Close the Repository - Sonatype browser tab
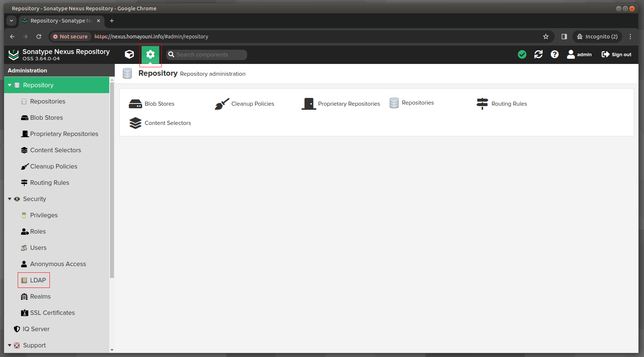644x357 pixels. (x=99, y=21)
